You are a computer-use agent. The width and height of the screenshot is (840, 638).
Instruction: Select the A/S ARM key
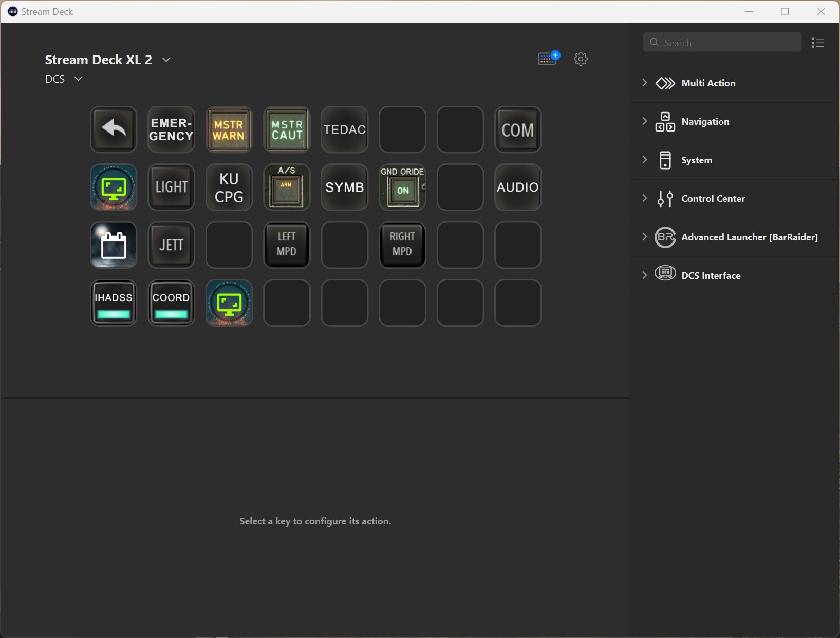tap(287, 187)
